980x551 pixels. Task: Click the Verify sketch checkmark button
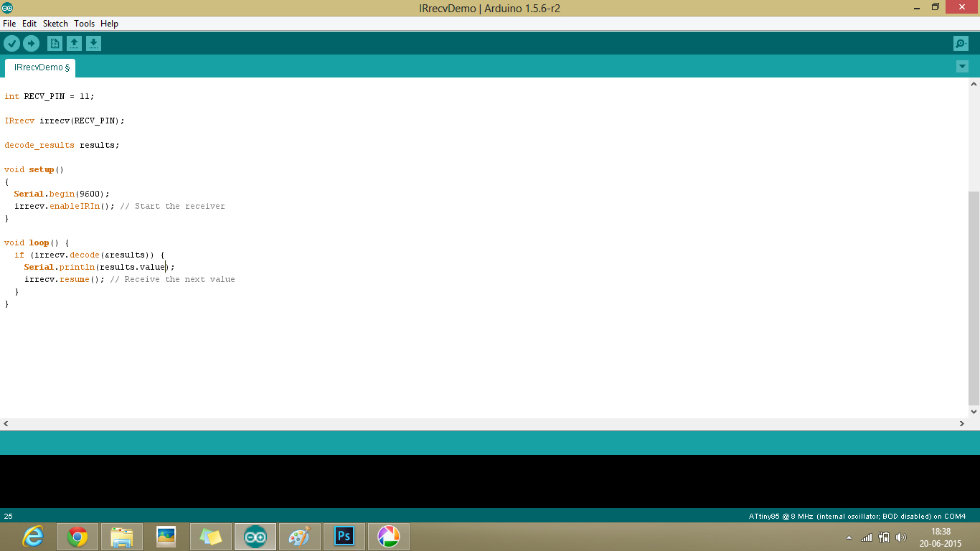coord(11,44)
